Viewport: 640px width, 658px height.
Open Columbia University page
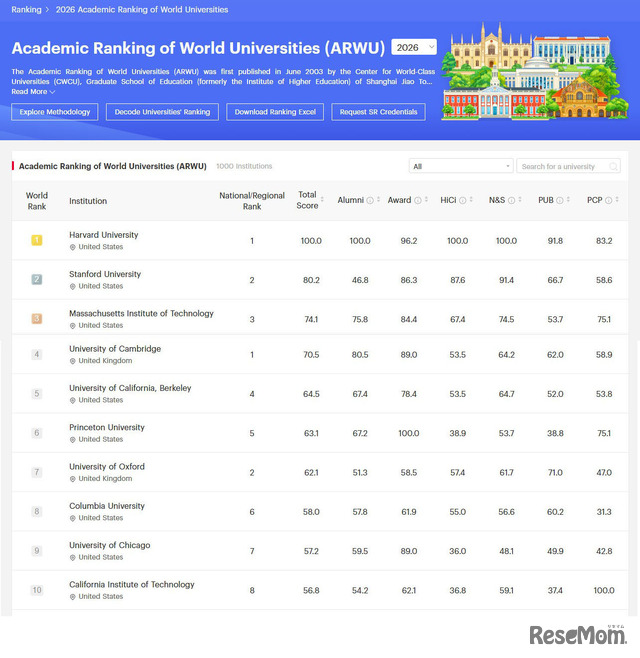coord(107,506)
